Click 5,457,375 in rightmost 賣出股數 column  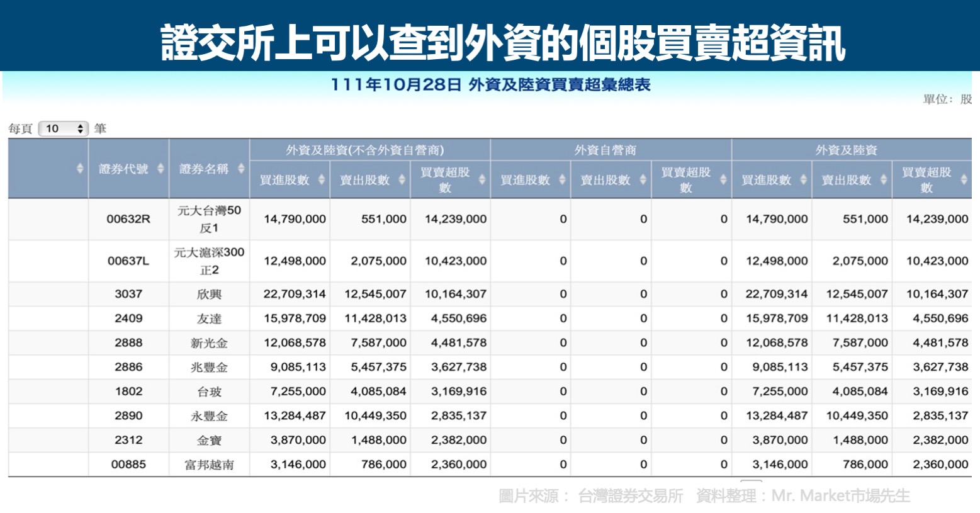(x=860, y=367)
